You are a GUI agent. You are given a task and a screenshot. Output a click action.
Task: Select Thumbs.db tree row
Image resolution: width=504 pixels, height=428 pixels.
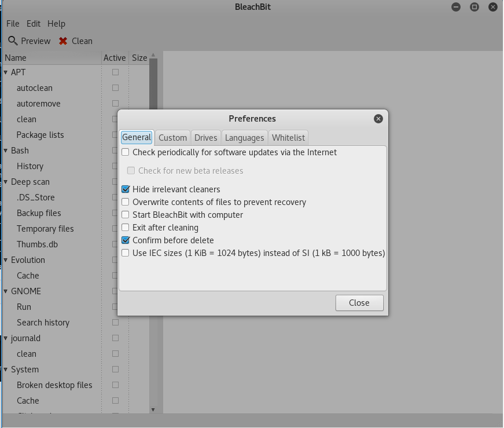(x=37, y=244)
